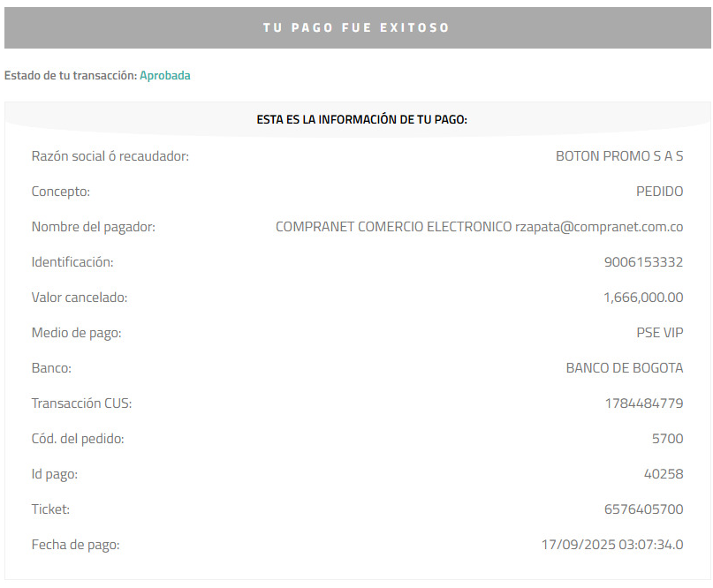Click the 'PEDIDO' concept value

tap(659, 192)
